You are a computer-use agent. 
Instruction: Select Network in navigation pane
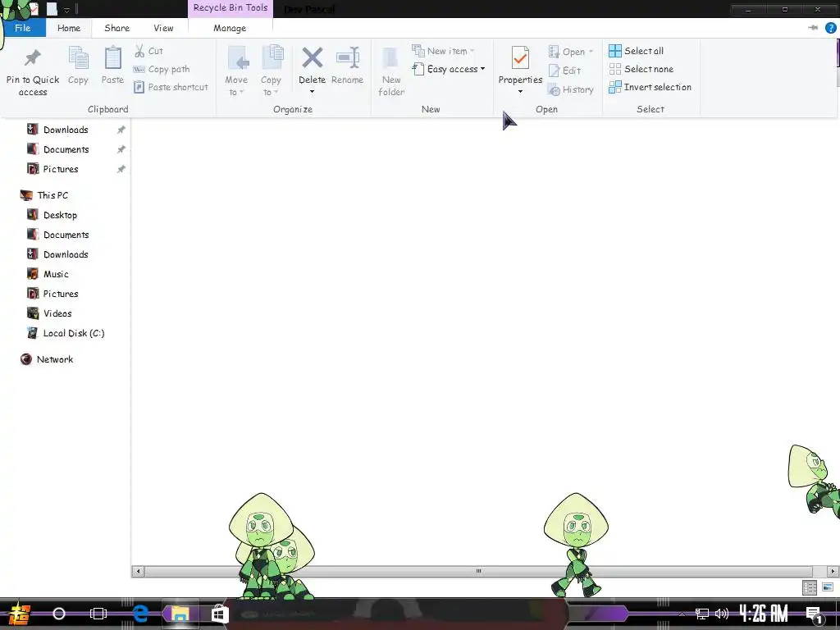click(55, 359)
